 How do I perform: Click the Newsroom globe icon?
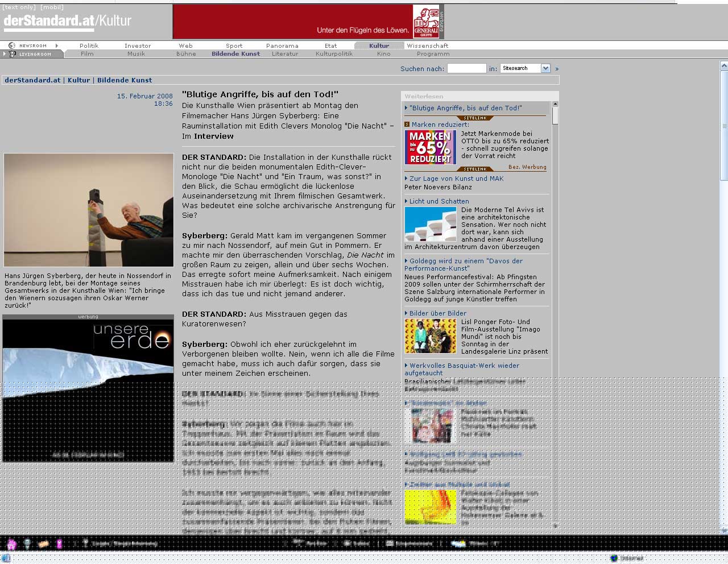[x=12, y=45]
